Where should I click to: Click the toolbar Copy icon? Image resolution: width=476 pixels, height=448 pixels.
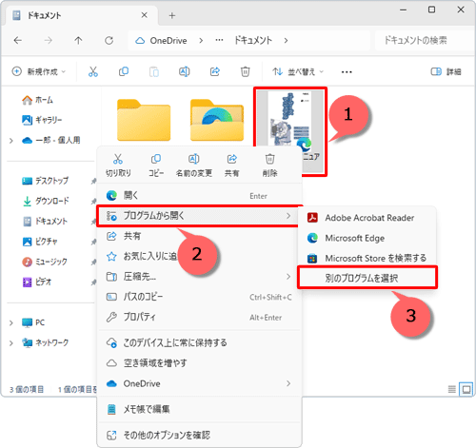click(x=124, y=71)
